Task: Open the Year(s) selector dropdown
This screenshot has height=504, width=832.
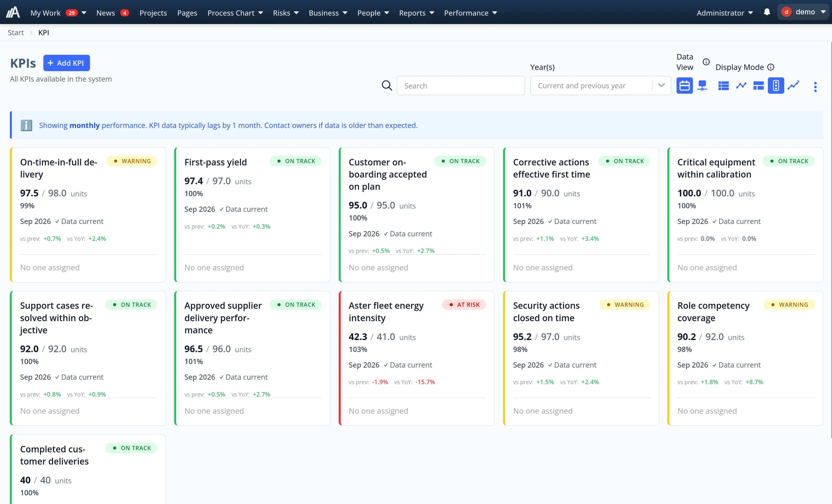Action: [600, 86]
